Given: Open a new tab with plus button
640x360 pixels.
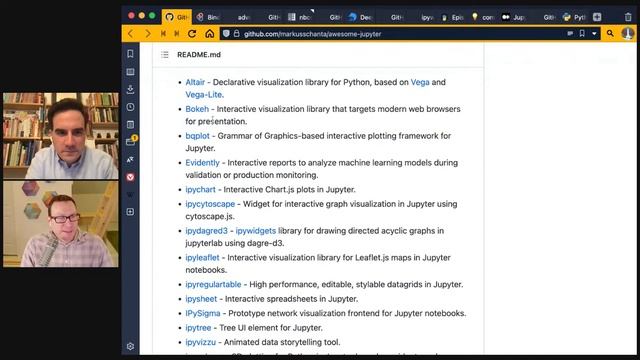Looking at the screenshot, I should [x=597, y=17].
